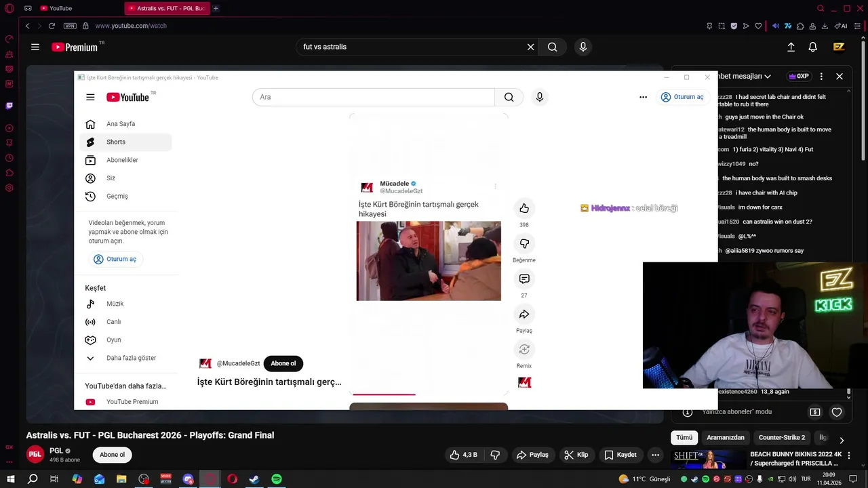Open Geçmiş history in overlay sidebar
The image size is (868, 488).
(125, 197)
